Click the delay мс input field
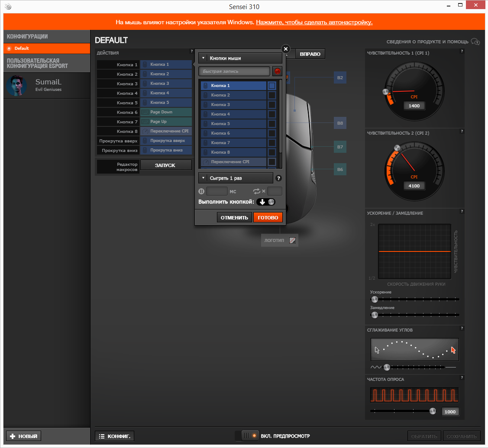The height and width of the screenshot is (448, 488). pyautogui.click(x=217, y=191)
